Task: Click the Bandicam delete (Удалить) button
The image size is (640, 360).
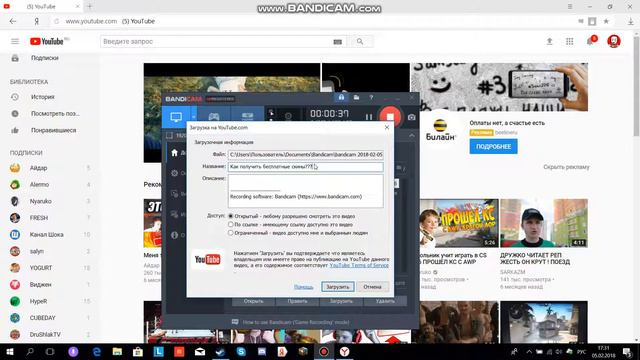Action: pyautogui.click(x=385, y=301)
